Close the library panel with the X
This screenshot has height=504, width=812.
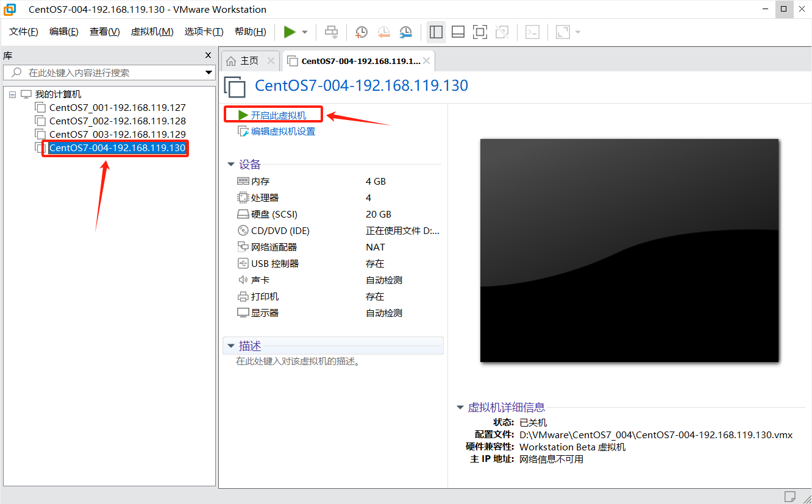tap(208, 55)
